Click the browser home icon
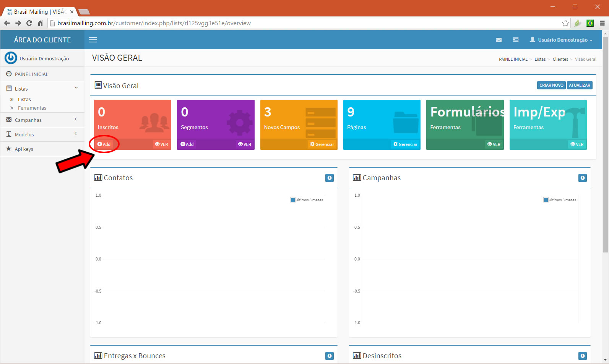Screen dimensions: 609x364 coord(40,23)
